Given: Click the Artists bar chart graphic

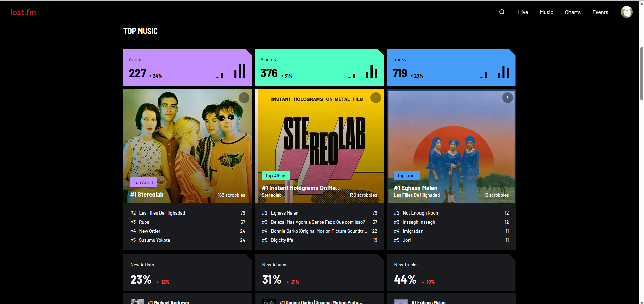Looking at the screenshot, I should point(231,71).
